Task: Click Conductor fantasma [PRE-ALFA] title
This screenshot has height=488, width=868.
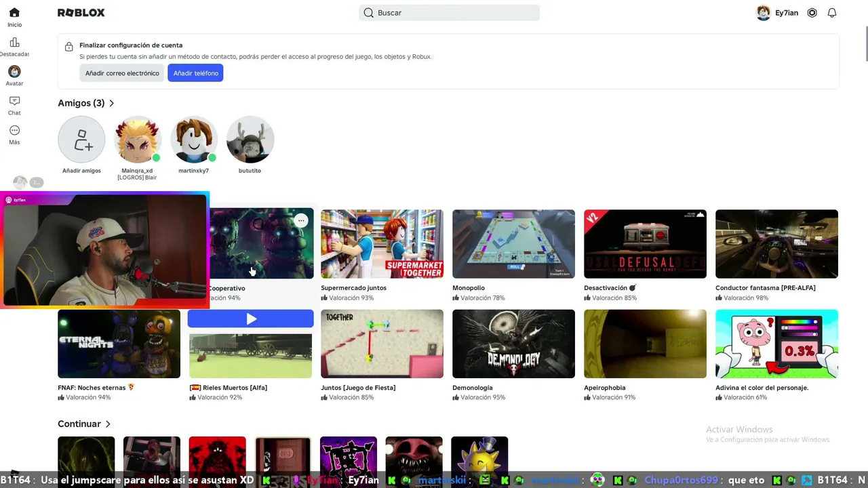Action: coord(766,288)
